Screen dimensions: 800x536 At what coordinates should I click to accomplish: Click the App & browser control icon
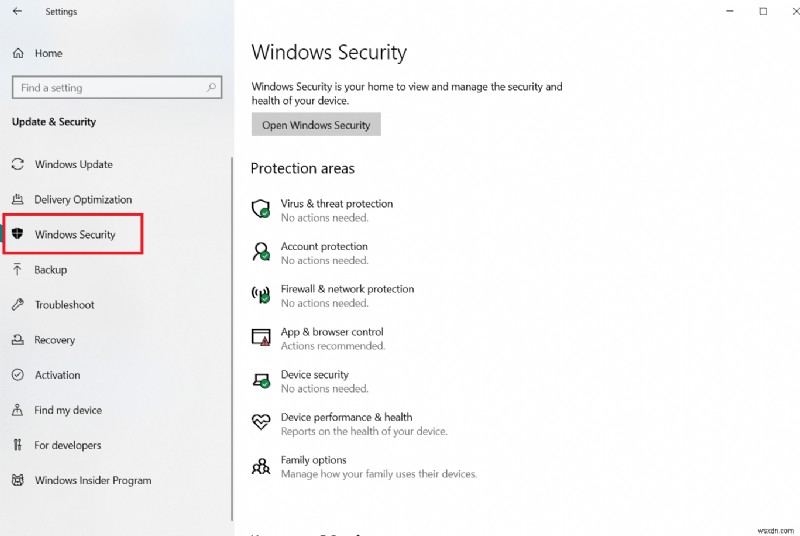click(x=261, y=338)
